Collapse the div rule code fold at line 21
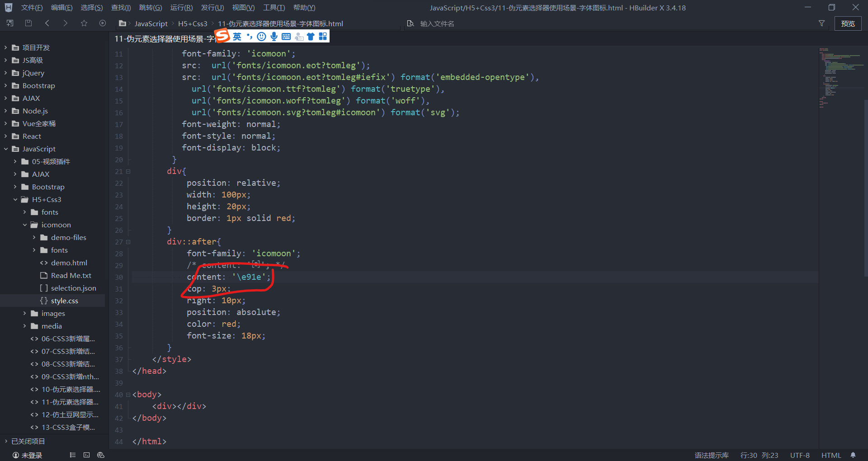 128,172
